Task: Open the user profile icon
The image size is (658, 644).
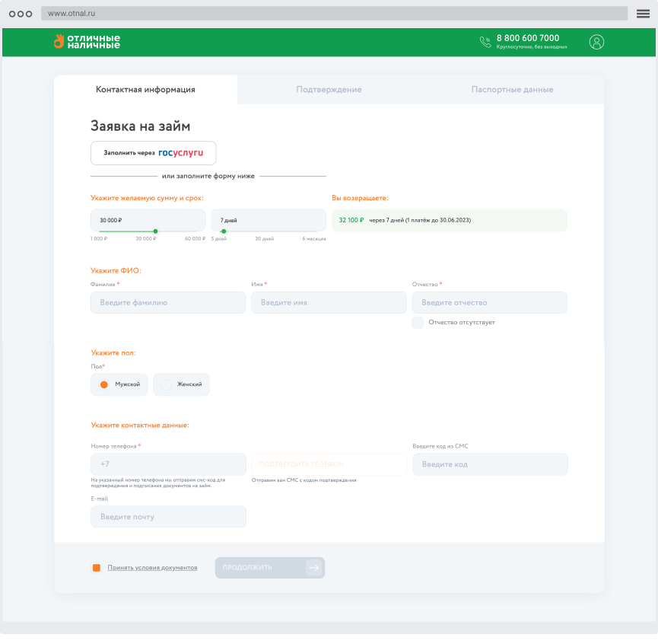Action: 596,42
